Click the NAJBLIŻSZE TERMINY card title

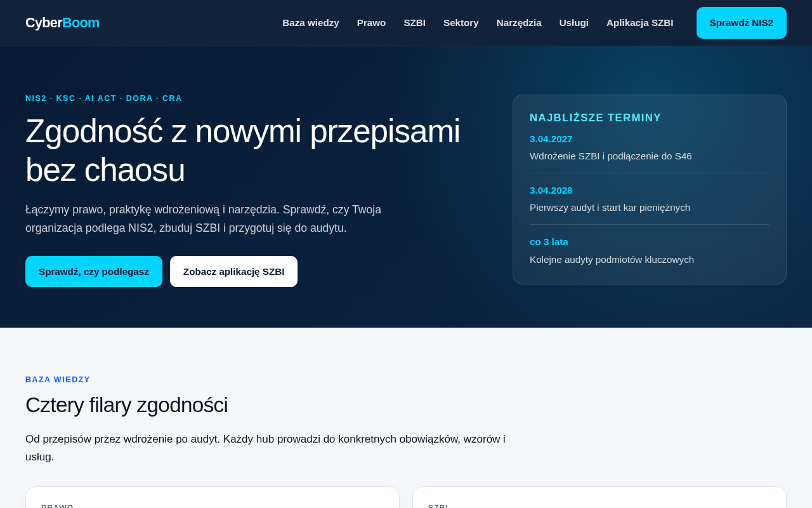click(x=596, y=117)
